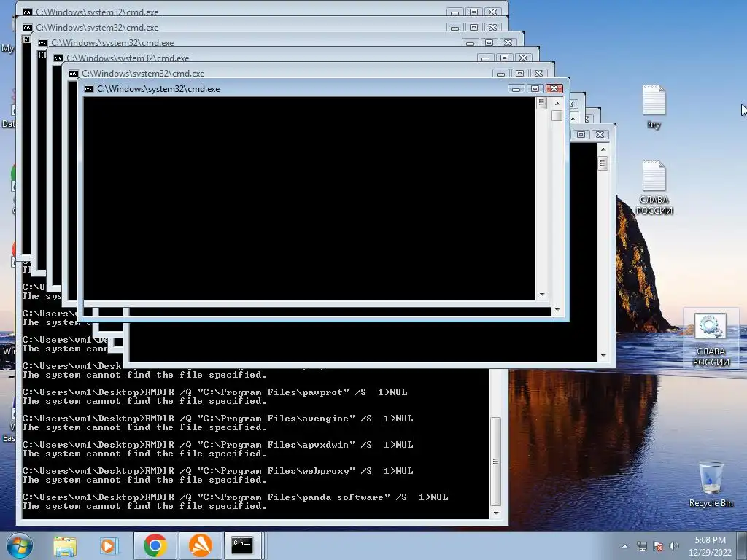Open the Windows Start menu orb

click(19, 545)
